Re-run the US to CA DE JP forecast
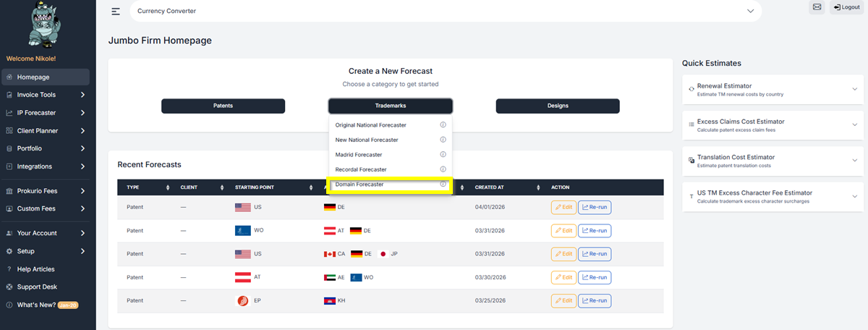Image resolution: width=868 pixels, height=330 pixels. 595,254
